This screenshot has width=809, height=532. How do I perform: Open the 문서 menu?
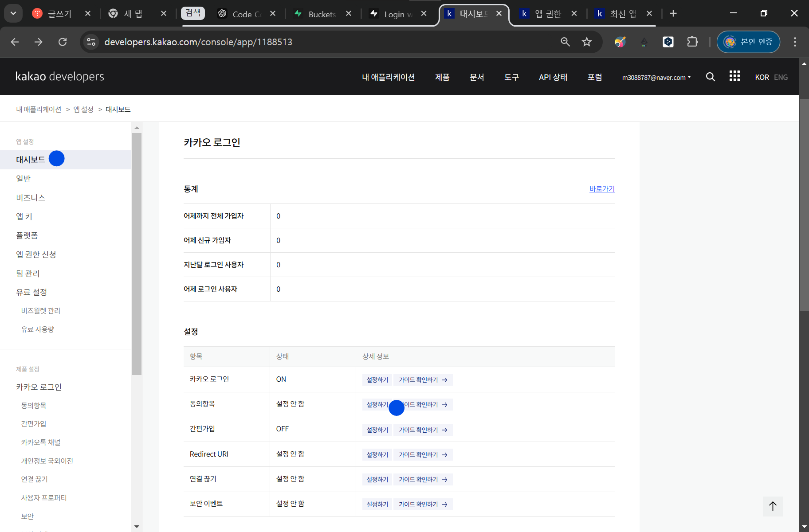477,77
